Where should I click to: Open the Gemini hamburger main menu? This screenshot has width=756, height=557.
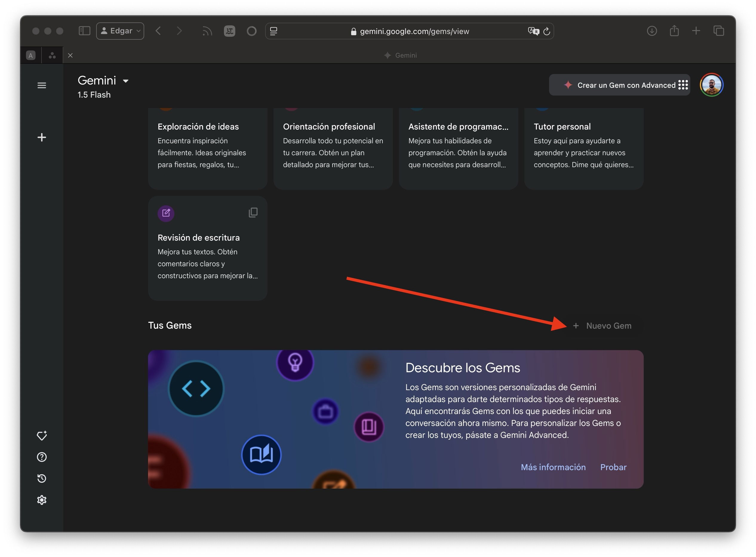pyautogui.click(x=42, y=85)
